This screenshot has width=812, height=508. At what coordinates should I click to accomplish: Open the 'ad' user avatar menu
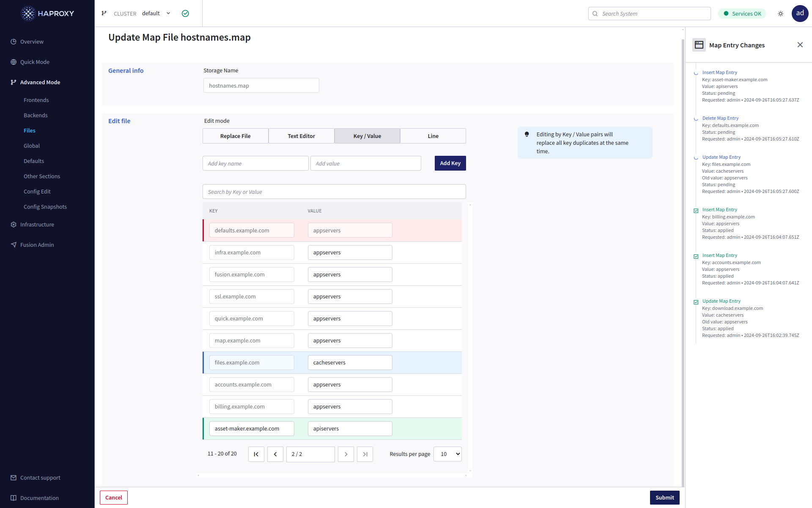point(800,14)
